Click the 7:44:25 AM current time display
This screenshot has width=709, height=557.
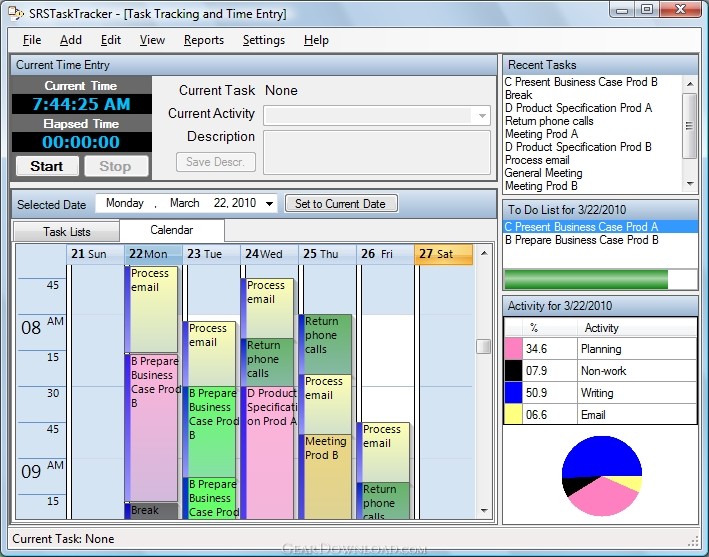[81, 104]
